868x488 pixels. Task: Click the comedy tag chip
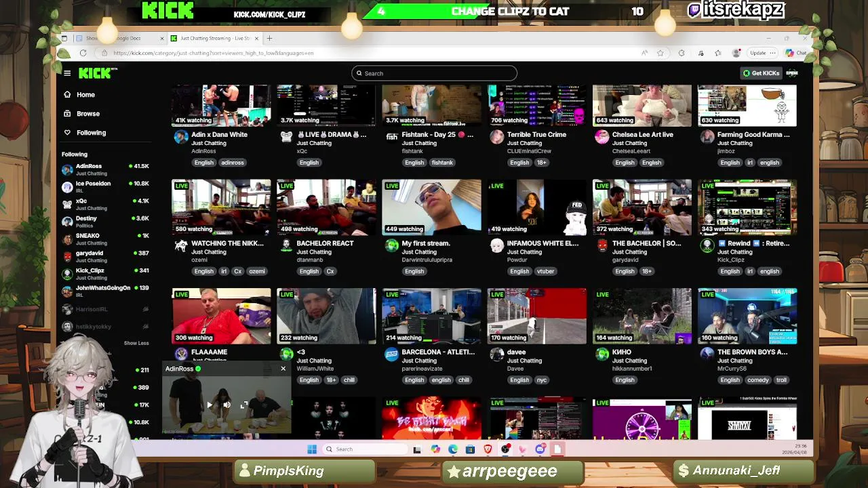(758, 380)
